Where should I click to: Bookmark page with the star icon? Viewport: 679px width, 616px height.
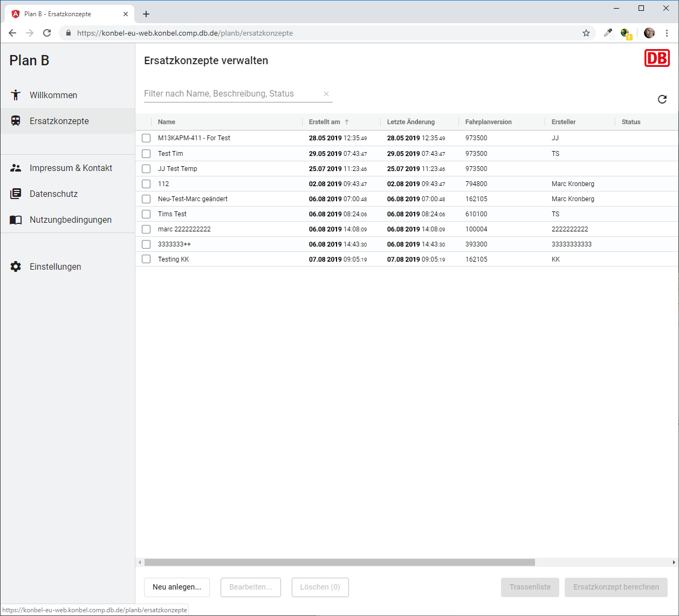(586, 33)
